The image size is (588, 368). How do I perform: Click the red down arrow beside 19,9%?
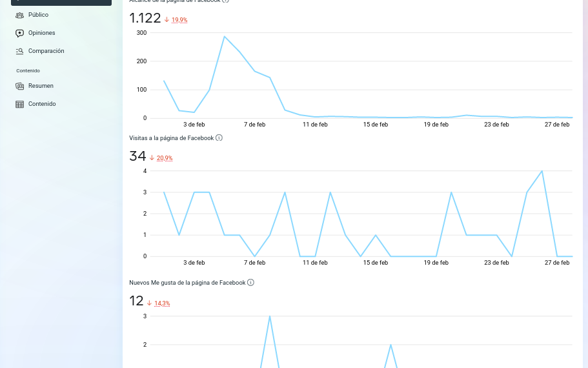click(x=167, y=19)
